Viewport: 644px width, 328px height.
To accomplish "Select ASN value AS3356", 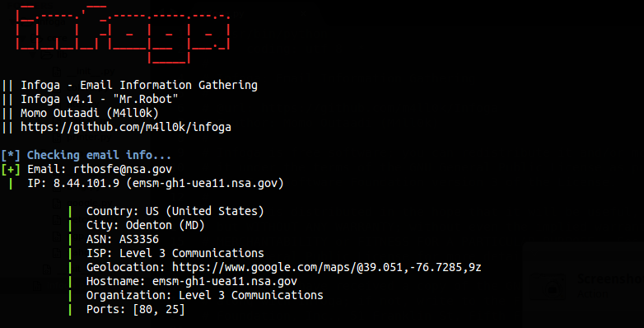I will 139,239.
